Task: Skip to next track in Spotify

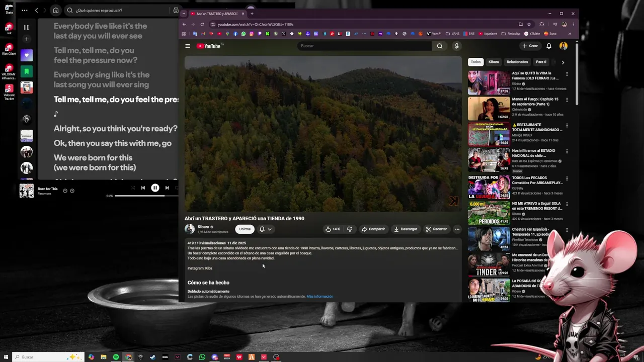Action: pos(167,188)
